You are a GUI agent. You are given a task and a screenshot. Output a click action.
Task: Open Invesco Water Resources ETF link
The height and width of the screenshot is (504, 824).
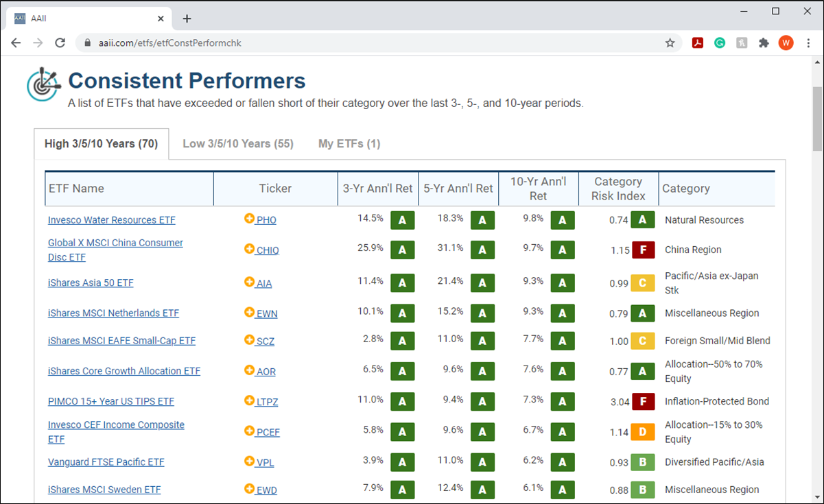[x=112, y=220]
